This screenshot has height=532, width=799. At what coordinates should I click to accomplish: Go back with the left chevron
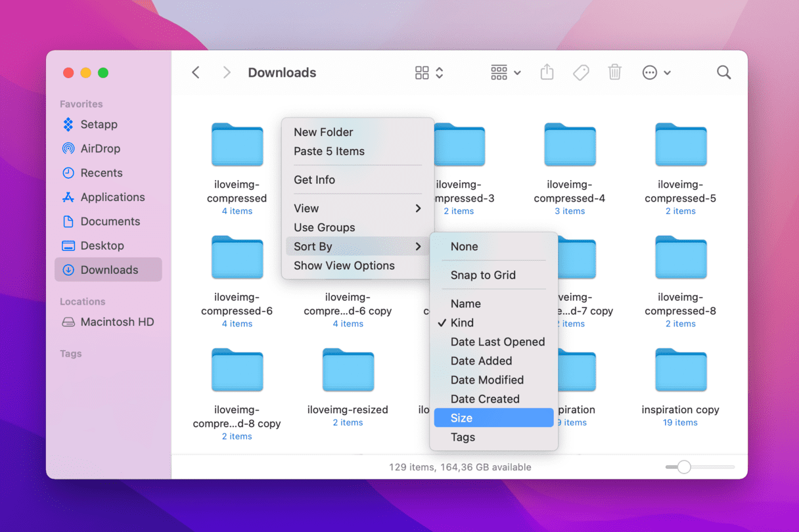196,73
